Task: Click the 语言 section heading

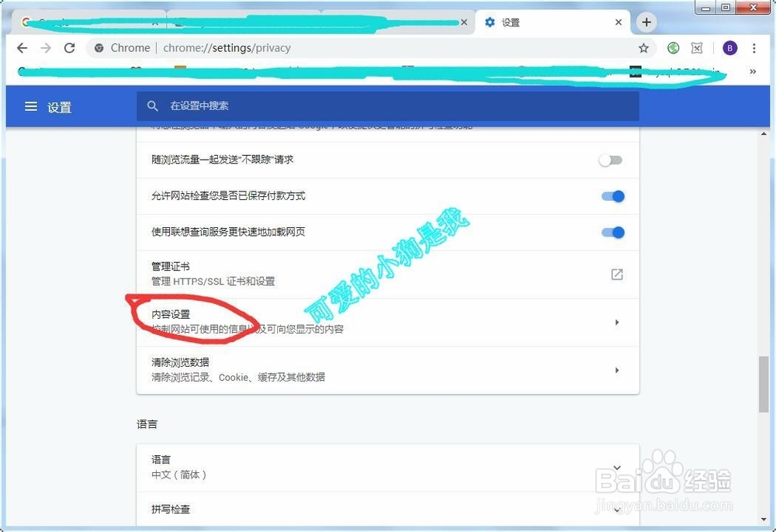Action: pos(147,424)
